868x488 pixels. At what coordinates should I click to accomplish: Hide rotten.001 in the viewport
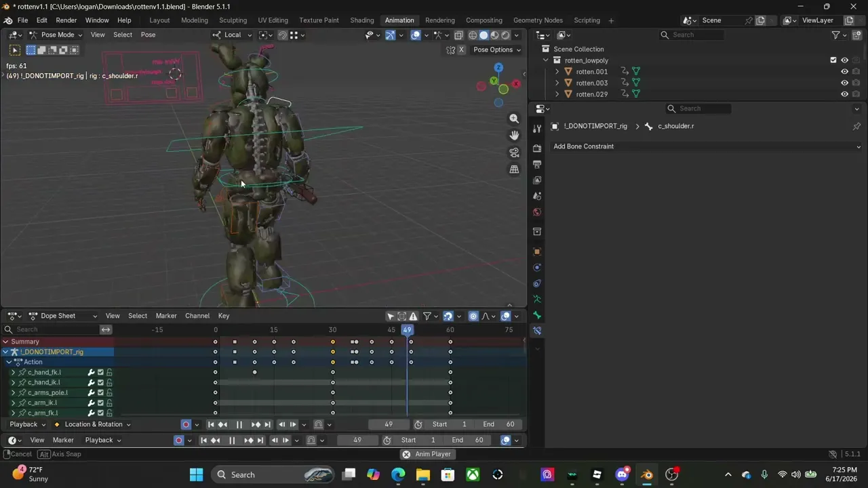844,71
